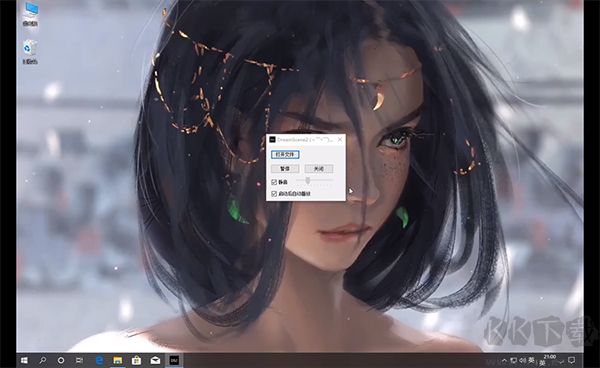Click the DreamScene2 taskbar button
Screen dimensions: 600x368
pyautogui.click(x=174, y=360)
